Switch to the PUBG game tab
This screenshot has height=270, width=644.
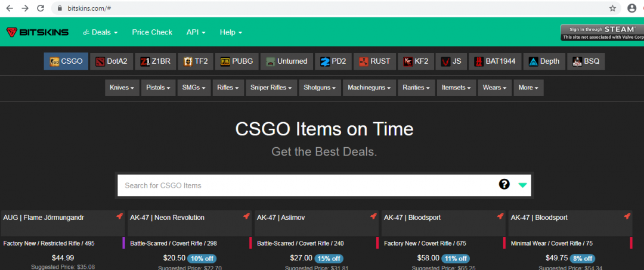click(236, 61)
